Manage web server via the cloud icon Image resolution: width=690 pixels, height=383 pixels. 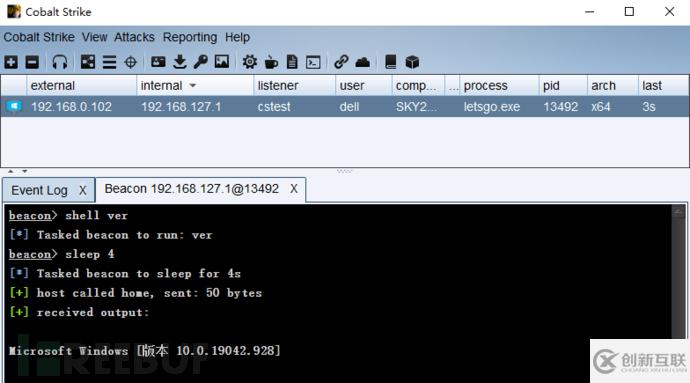coord(363,62)
